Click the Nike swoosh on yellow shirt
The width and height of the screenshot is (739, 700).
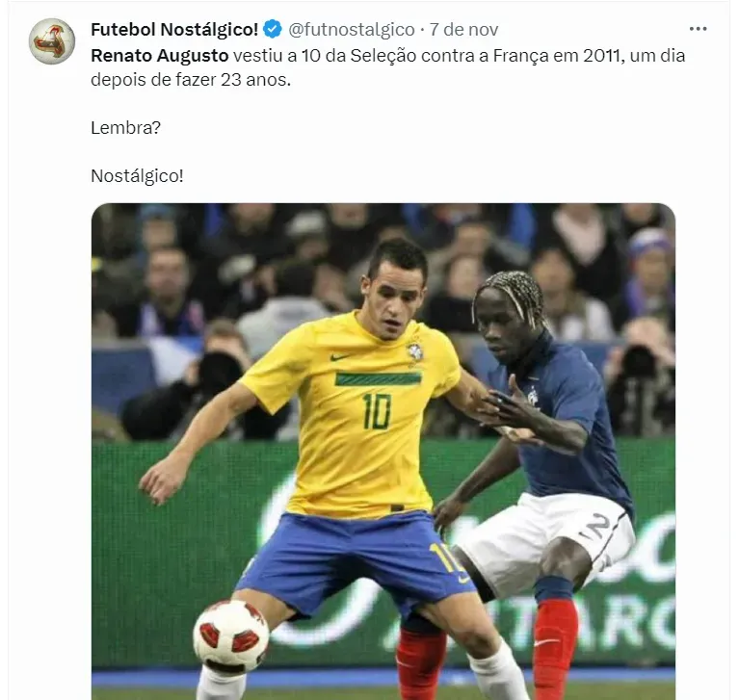coord(340,356)
